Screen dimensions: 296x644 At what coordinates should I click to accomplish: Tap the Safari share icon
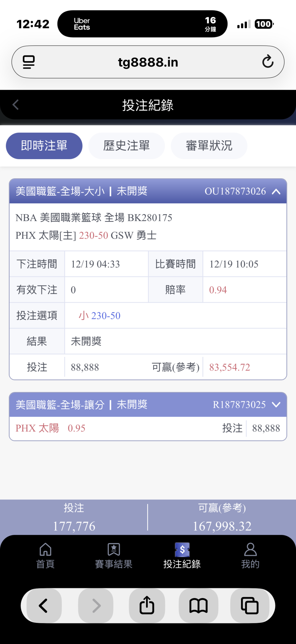[x=147, y=605]
